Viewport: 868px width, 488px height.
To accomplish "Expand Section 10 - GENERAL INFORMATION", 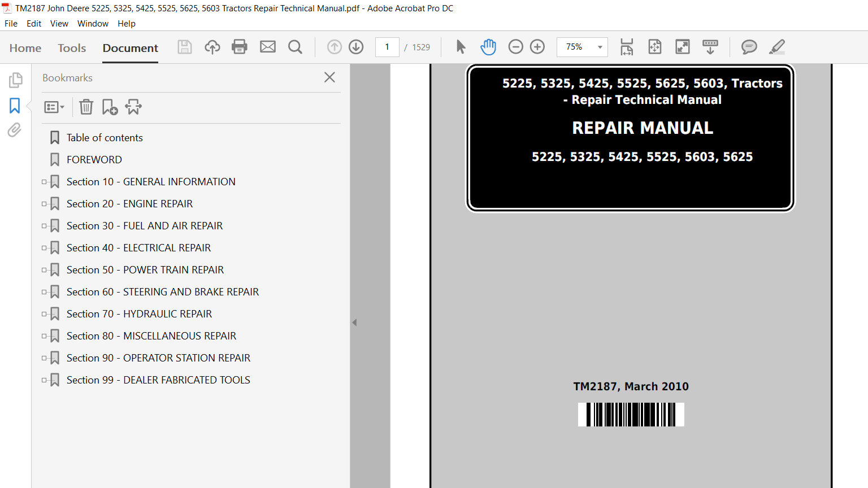I will click(x=44, y=182).
